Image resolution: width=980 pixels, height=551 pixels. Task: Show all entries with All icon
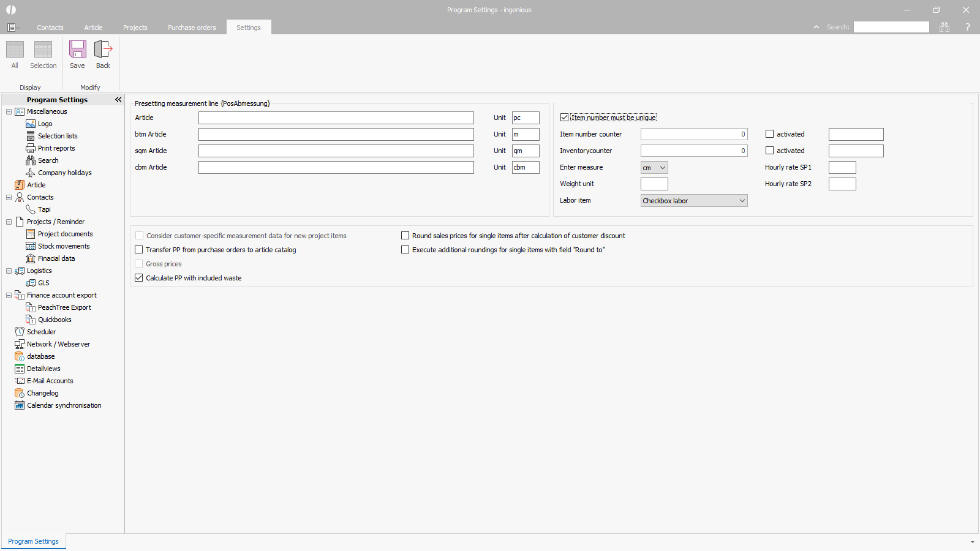pyautogui.click(x=15, y=54)
